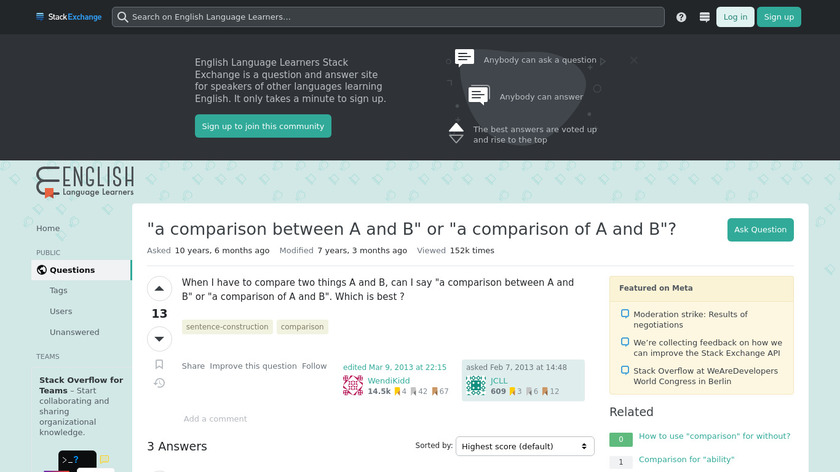The width and height of the screenshot is (840, 472).
Task: Click the sentence-construction tag
Action: tap(226, 327)
